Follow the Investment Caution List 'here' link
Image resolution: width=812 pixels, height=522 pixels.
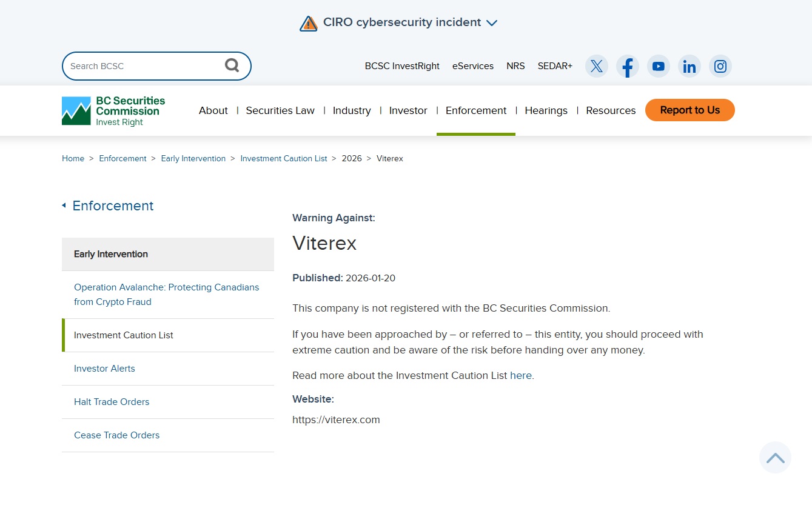520,375
